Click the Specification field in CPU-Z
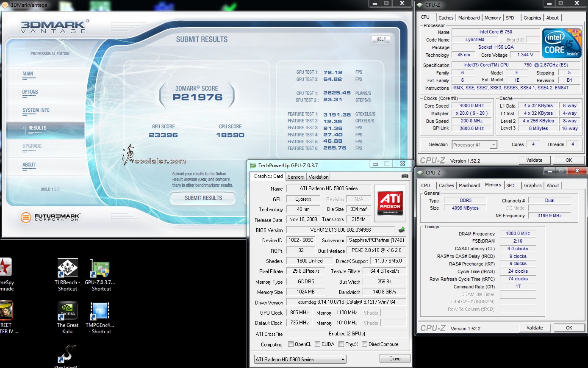The height and width of the screenshot is (368, 588). point(516,65)
